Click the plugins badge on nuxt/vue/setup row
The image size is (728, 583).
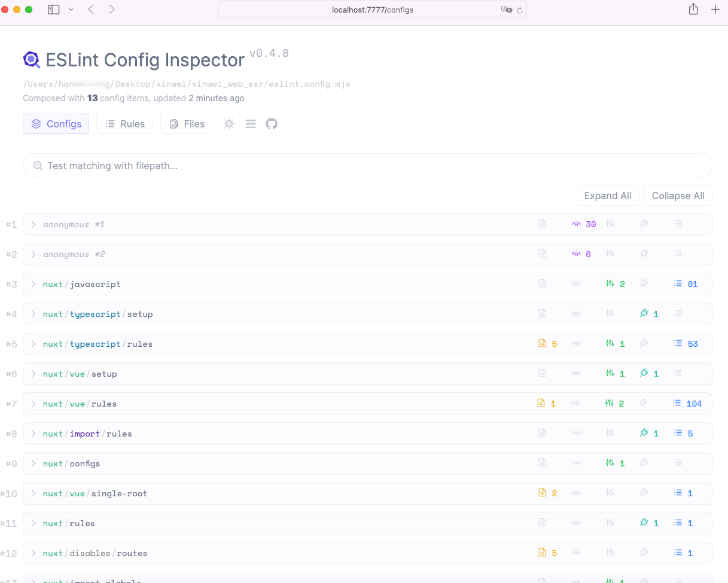tap(649, 374)
